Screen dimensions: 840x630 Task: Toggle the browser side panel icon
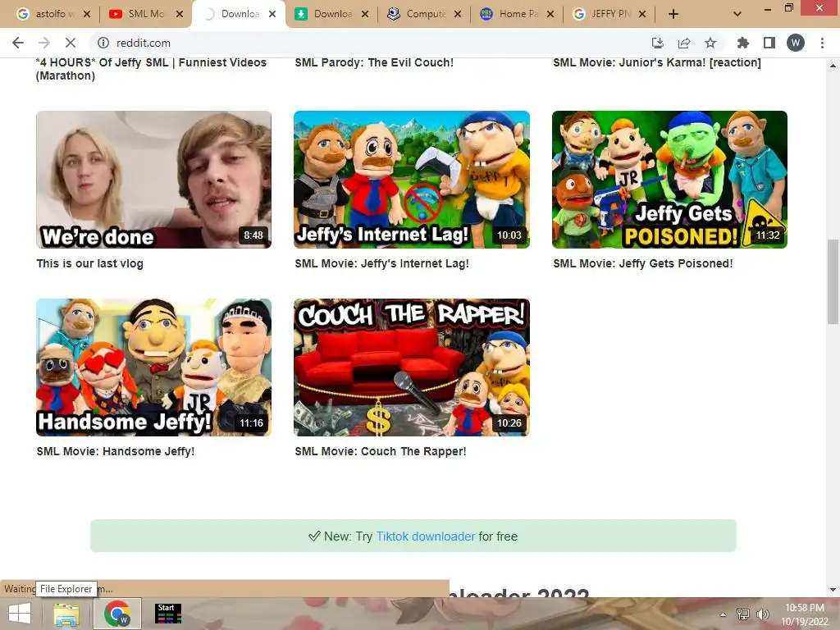point(769,43)
